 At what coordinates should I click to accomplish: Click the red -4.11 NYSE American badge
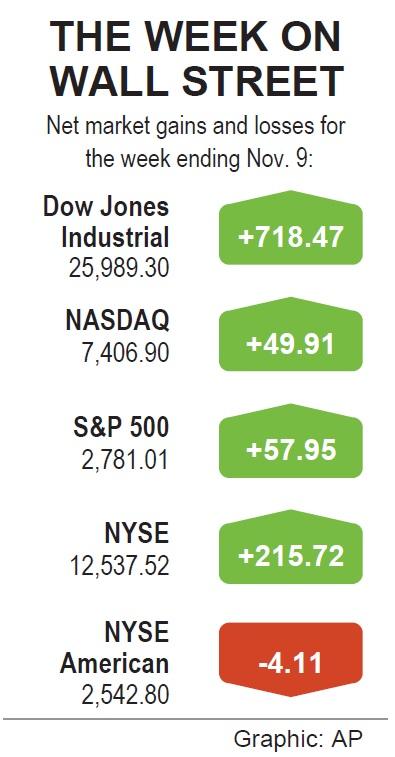point(291,659)
